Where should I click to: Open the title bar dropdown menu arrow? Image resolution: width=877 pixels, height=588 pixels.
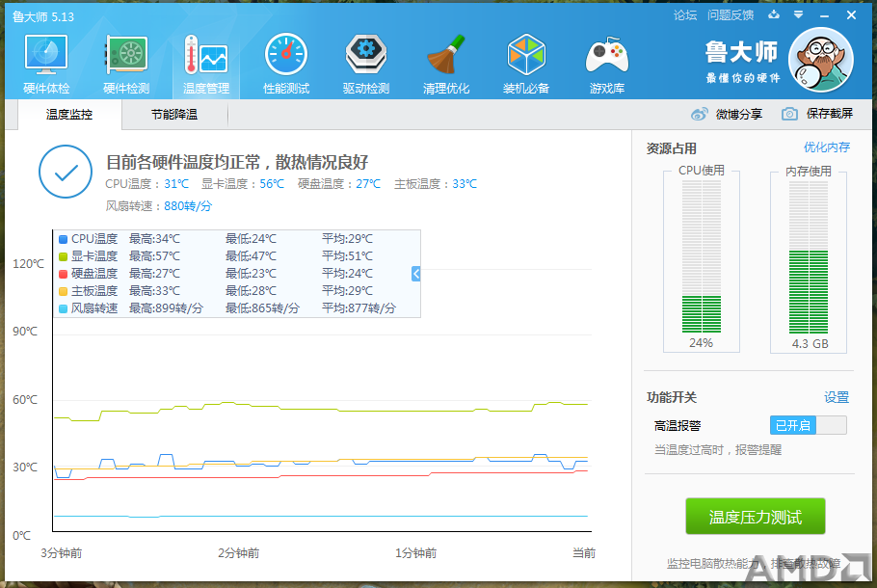799,14
